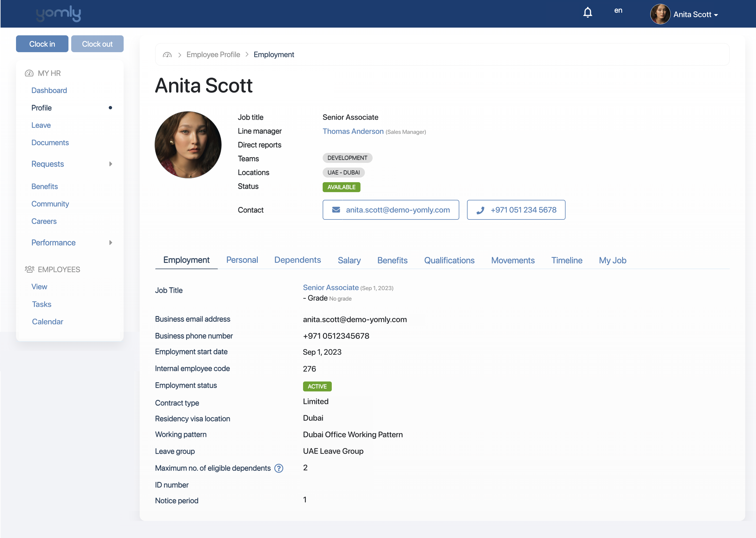Click the Dubai Office Working Pattern value
The image size is (756, 538).
[x=353, y=434]
